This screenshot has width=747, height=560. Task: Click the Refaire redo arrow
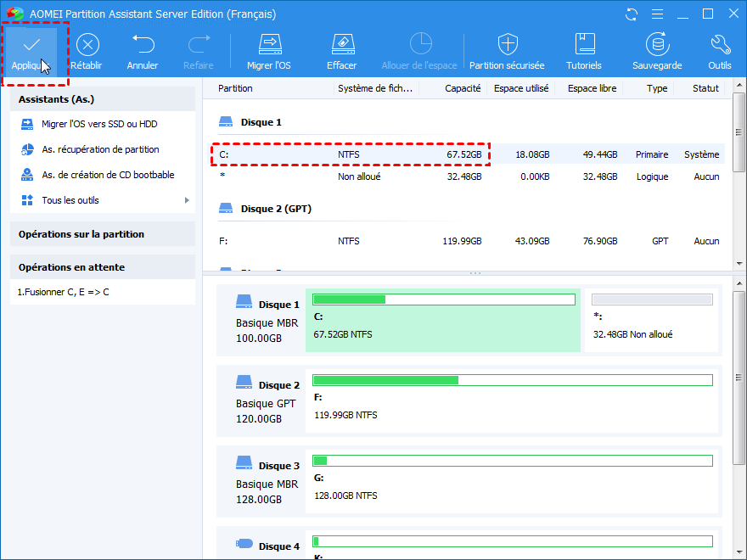[199, 44]
